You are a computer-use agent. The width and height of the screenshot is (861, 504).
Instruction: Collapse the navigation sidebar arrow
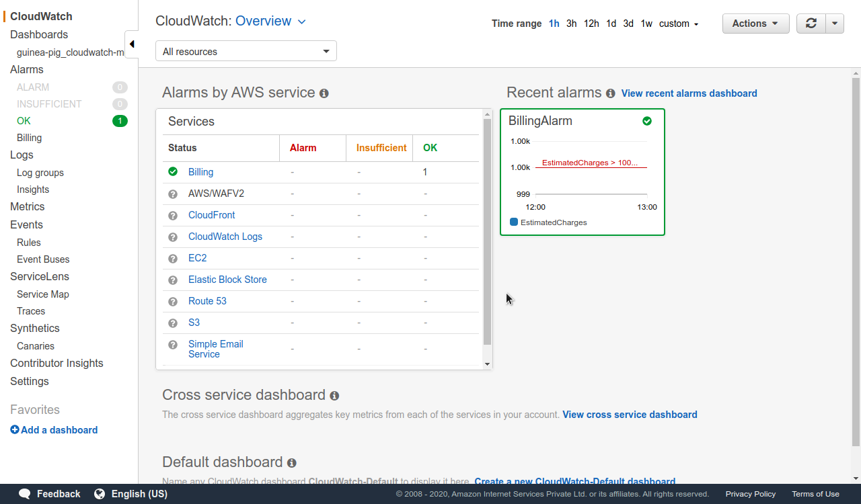[132, 44]
